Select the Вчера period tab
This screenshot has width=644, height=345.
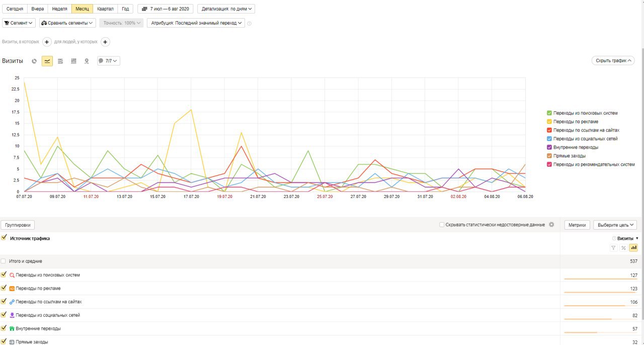[37, 9]
